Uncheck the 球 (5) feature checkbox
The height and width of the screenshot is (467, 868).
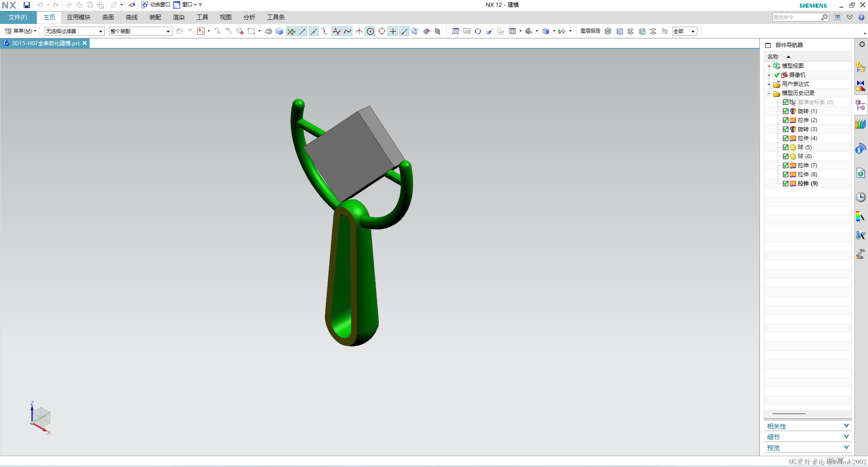786,147
